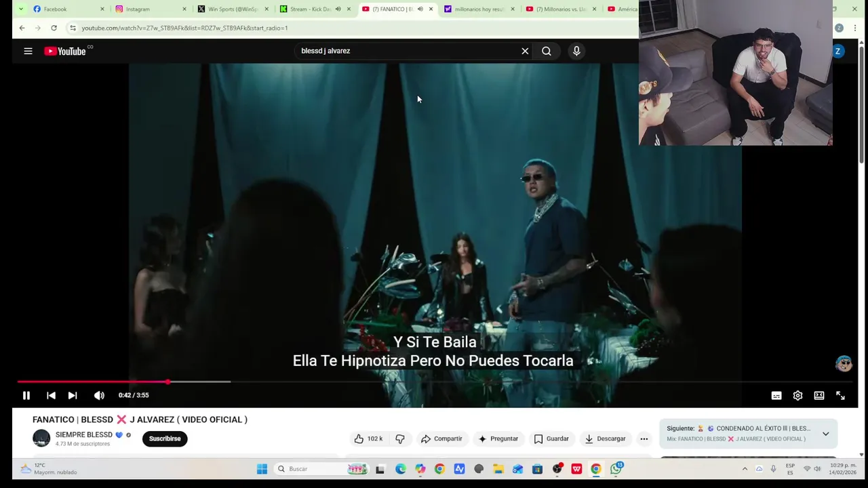Seek on the red video progress bar
The width and height of the screenshot is (868, 488).
434,382
